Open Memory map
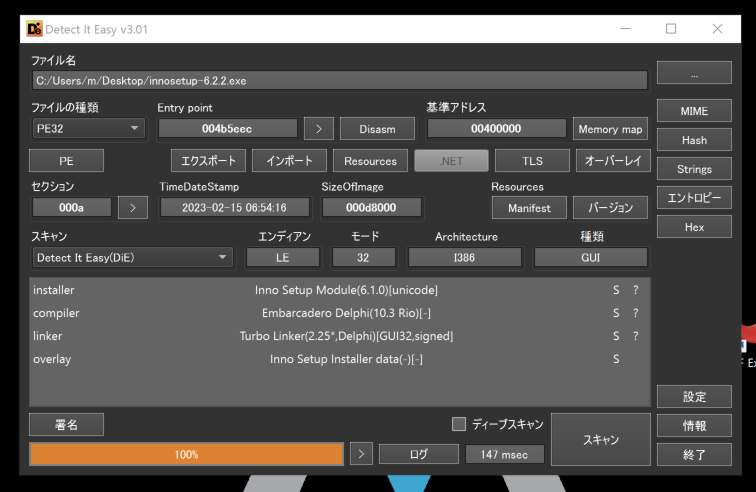Viewport: 756px width, 492px height. pos(610,129)
